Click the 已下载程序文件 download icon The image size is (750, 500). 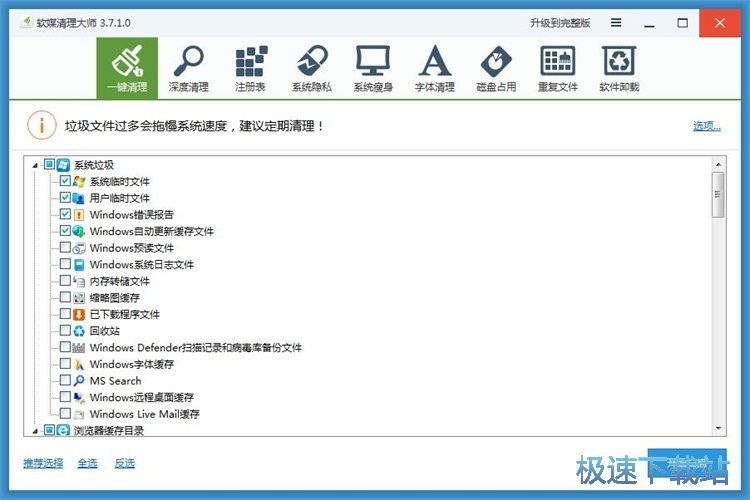(x=79, y=314)
